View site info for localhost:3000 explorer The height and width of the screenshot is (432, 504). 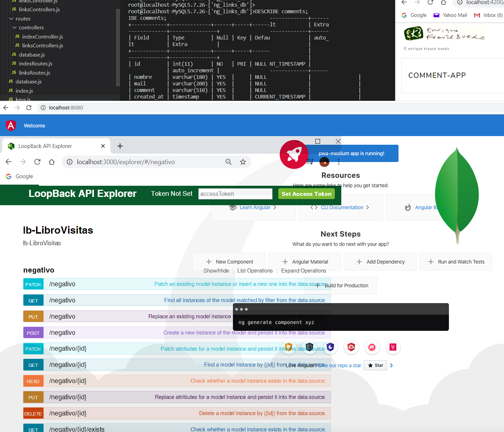pyautogui.click(x=70, y=162)
